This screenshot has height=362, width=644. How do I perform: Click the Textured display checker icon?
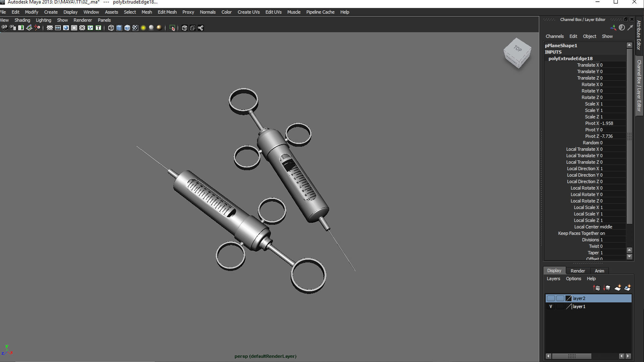pos(135,28)
